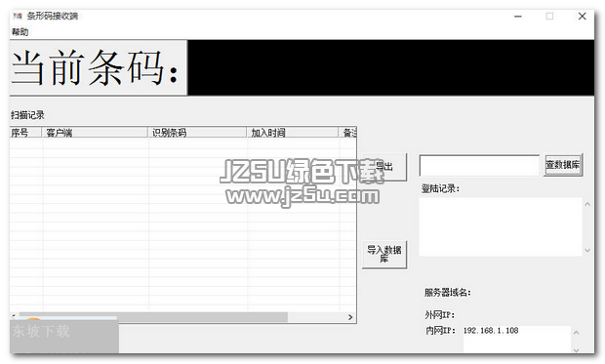Click the 导出 export button
The height and width of the screenshot is (364, 605).
[x=385, y=167]
